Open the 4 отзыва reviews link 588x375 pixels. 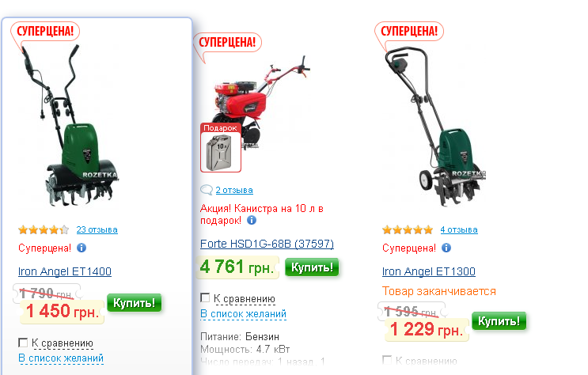pyautogui.click(x=459, y=229)
